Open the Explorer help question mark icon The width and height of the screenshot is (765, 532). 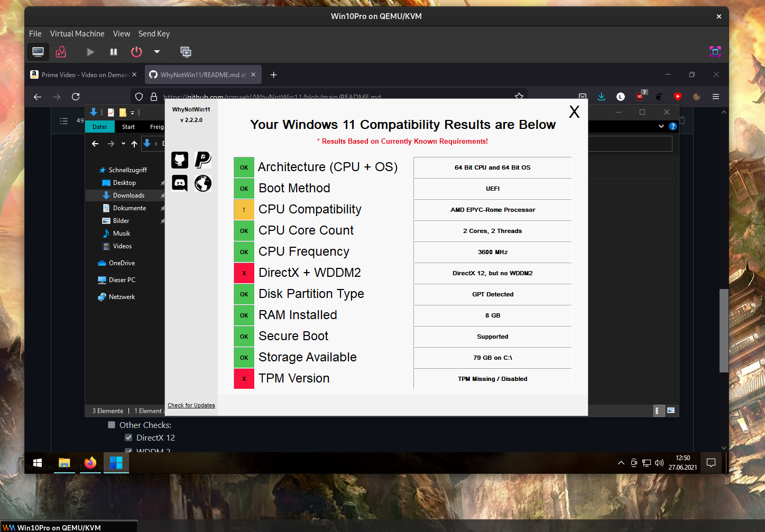673,126
